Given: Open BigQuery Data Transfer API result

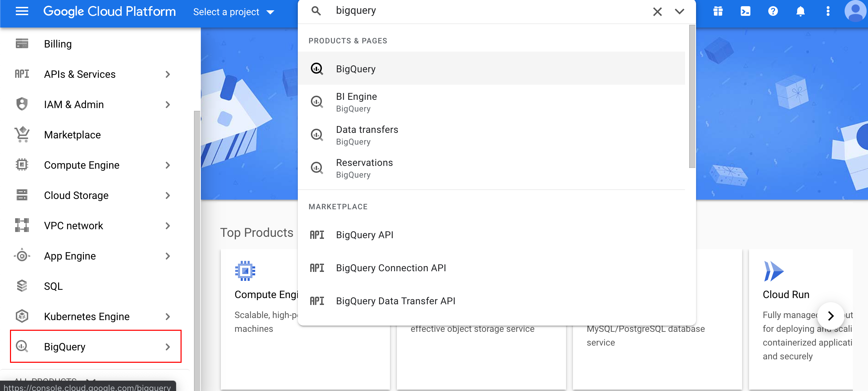Looking at the screenshot, I should pos(491,301).
